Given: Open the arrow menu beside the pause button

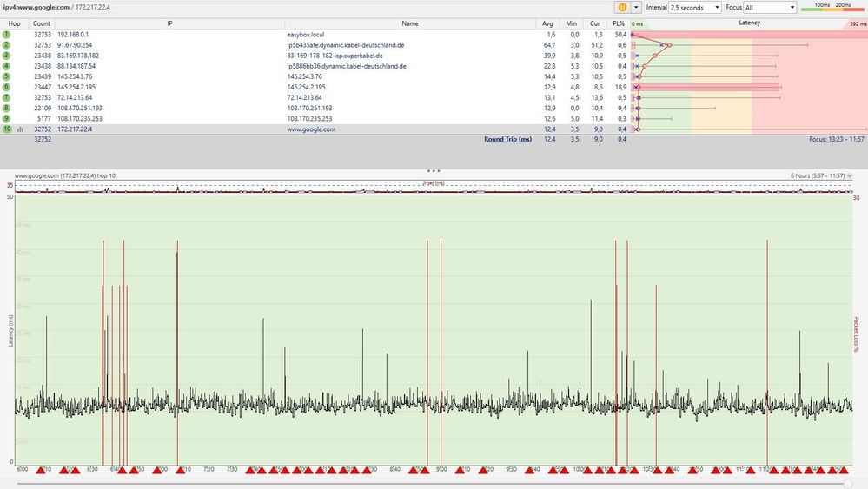Looking at the screenshot, I should point(636,7).
